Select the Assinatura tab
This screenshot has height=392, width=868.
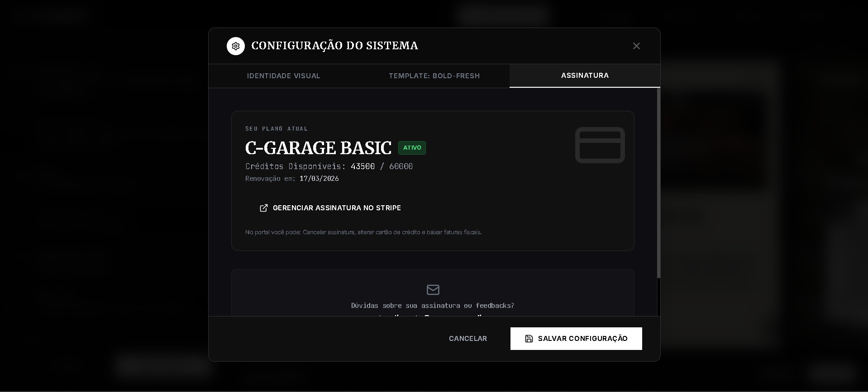pos(585,76)
